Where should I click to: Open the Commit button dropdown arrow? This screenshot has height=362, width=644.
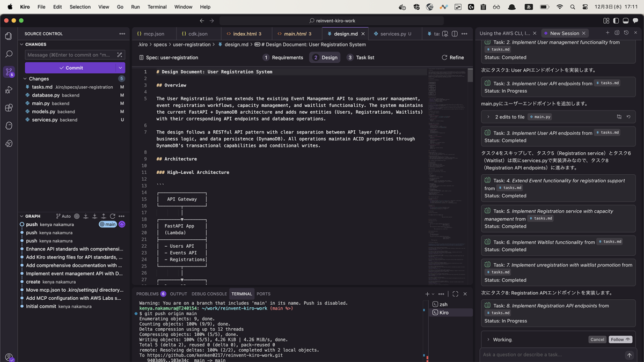120,68
